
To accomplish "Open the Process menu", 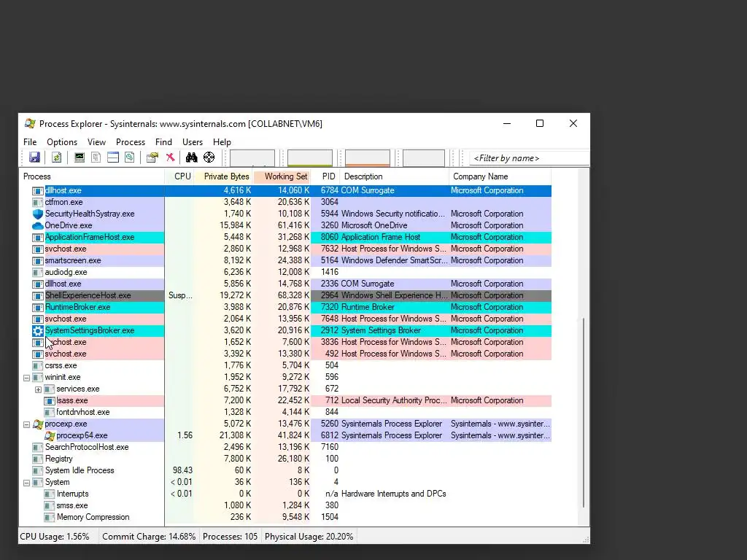I will [131, 142].
